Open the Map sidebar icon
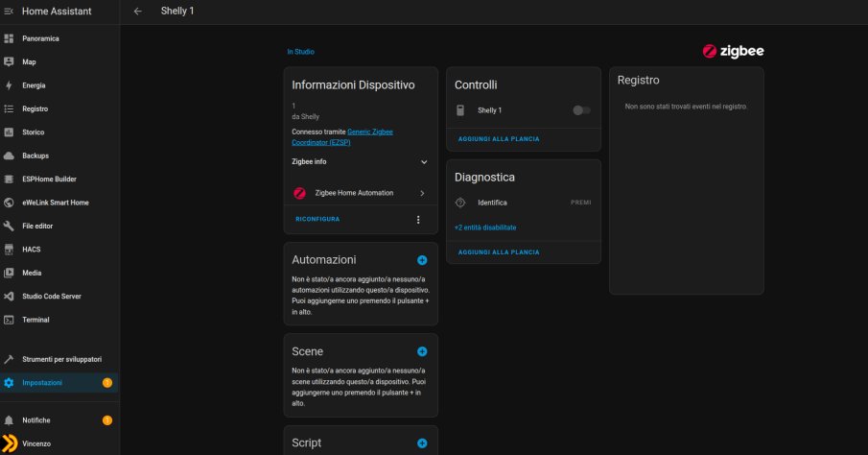This screenshot has width=868, height=455. (9, 61)
